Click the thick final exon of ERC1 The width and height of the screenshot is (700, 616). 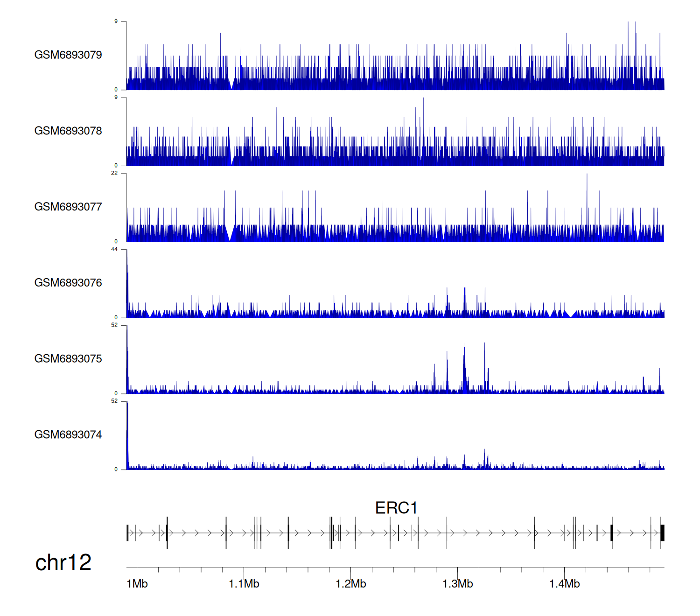click(662, 533)
